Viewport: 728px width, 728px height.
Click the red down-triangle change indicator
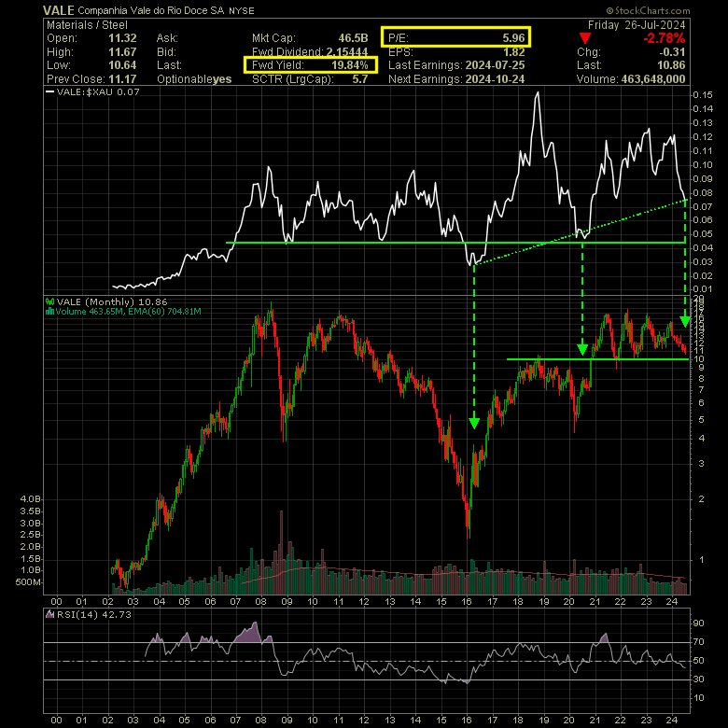(x=585, y=38)
